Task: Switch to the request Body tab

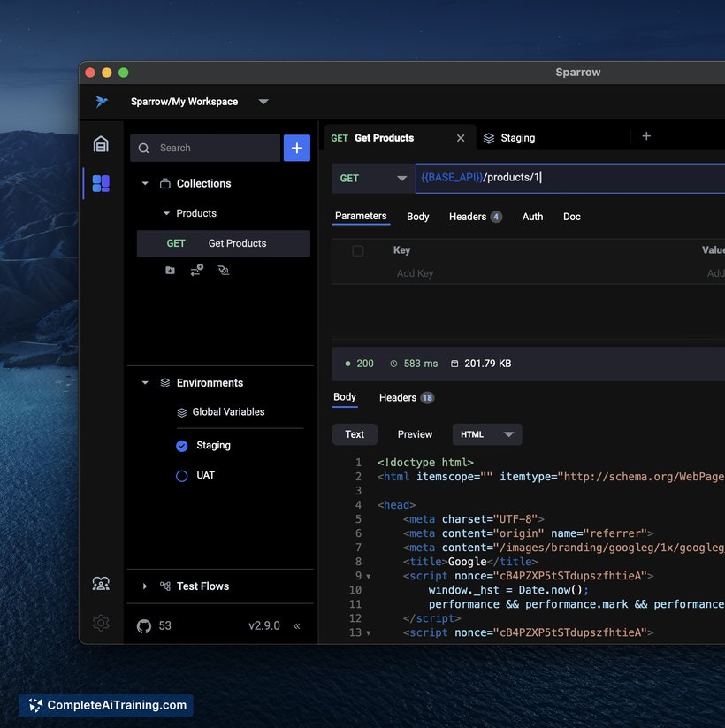Action: 417,217
